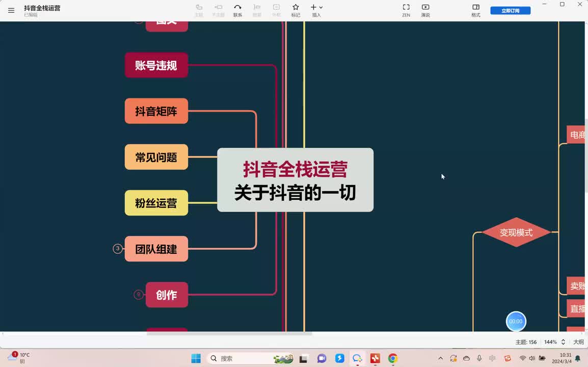This screenshot has width=588, height=367.
Task: Click the Sogou input method tray icon
Action: [x=507, y=358]
